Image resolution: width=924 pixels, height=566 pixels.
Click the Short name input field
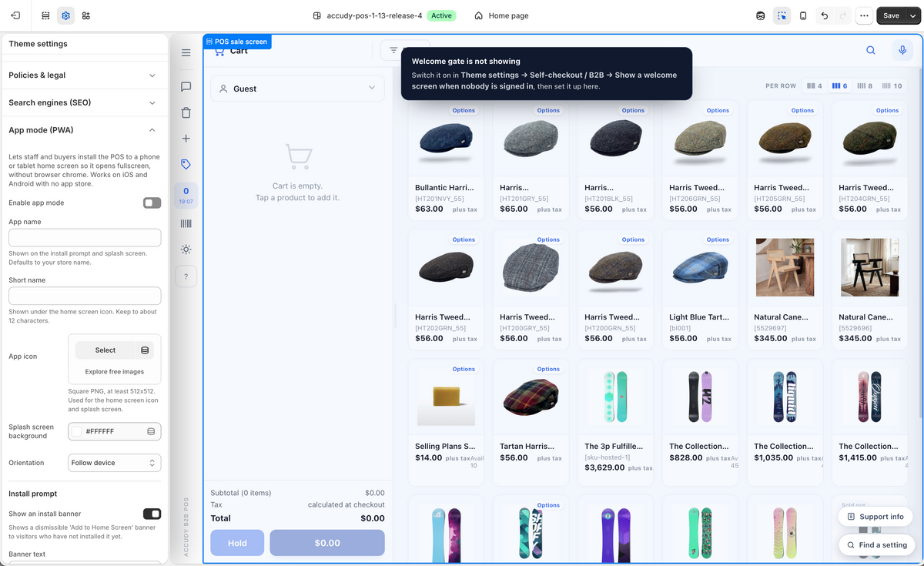[85, 296]
